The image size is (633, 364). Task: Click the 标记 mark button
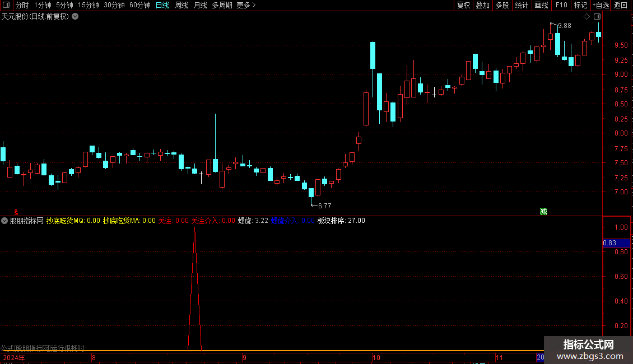pos(580,5)
